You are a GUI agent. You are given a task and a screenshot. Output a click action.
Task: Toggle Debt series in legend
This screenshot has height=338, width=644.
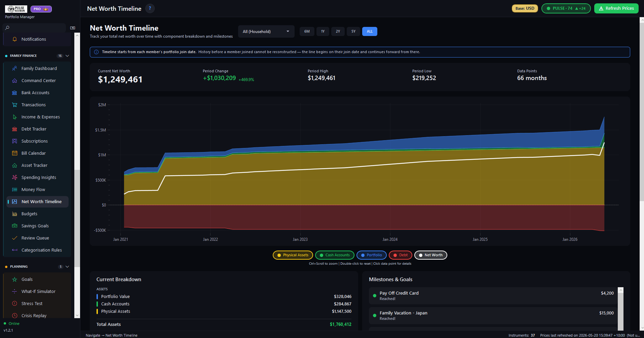pyautogui.click(x=400, y=255)
